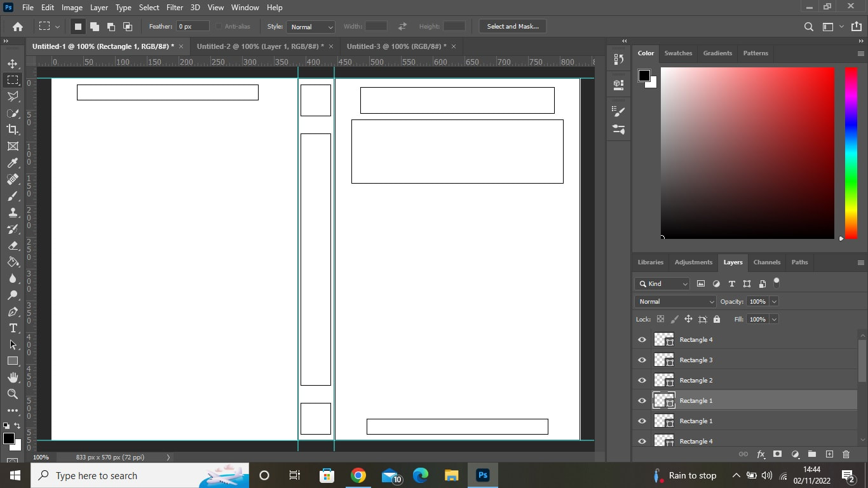Image resolution: width=868 pixels, height=488 pixels.
Task: Select the Blur tool
Action: (x=13, y=278)
